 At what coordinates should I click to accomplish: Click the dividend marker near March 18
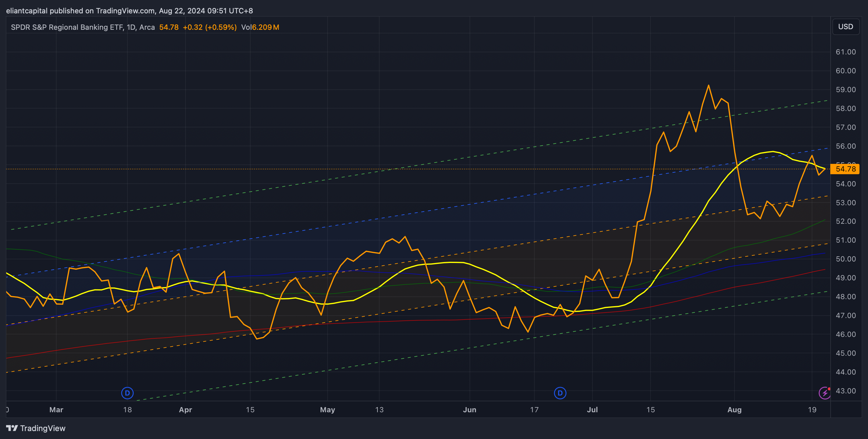click(127, 393)
